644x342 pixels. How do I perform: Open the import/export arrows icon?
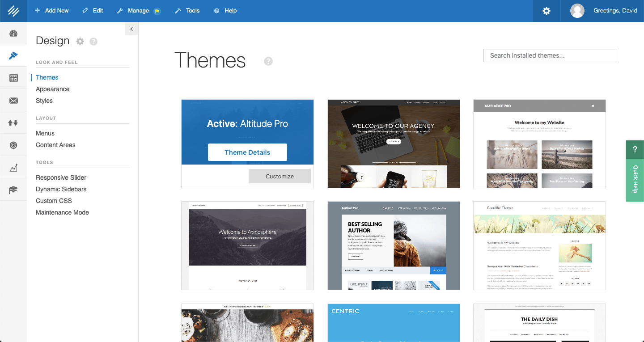click(13, 122)
